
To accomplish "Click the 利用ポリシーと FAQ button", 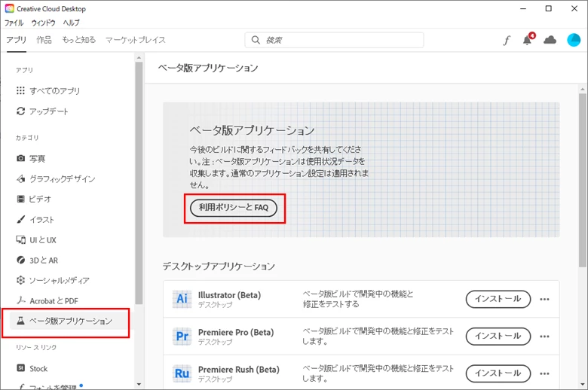I will [x=234, y=208].
